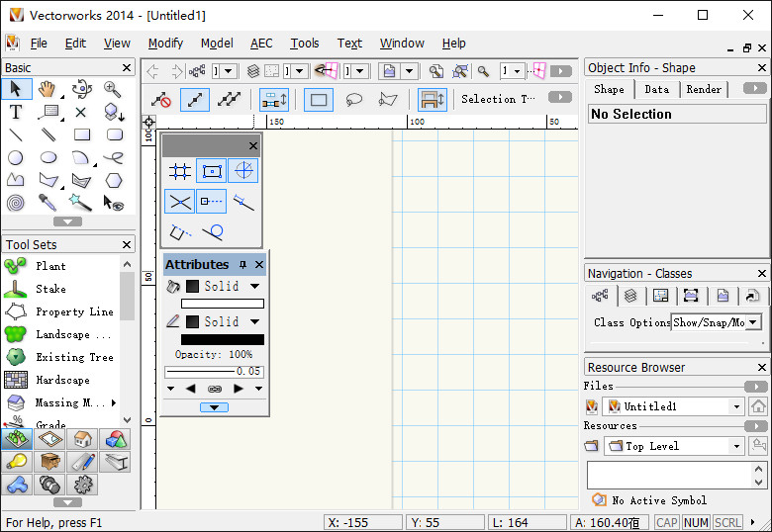Toggle Snap to Distance
Viewport: 772px width, 532px height.
click(x=243, y=202)
